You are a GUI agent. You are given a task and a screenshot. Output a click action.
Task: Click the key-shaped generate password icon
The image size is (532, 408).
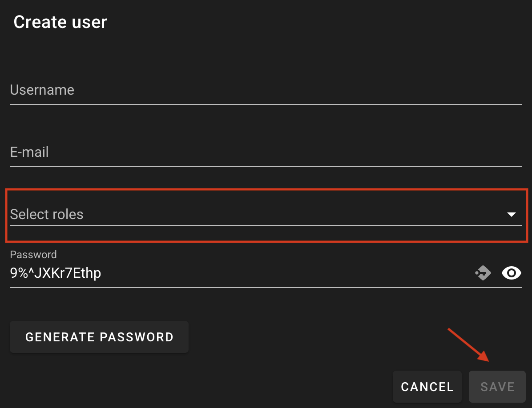(x=483, y=273)
